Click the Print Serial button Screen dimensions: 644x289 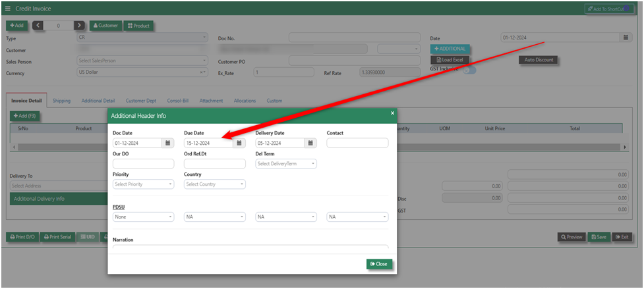point(57,237)
